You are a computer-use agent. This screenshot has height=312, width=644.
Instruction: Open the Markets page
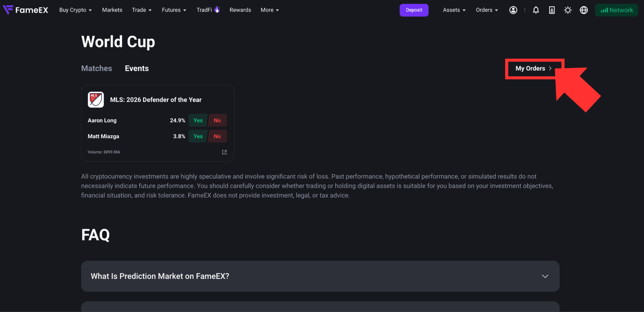click(x=112, y=10)
